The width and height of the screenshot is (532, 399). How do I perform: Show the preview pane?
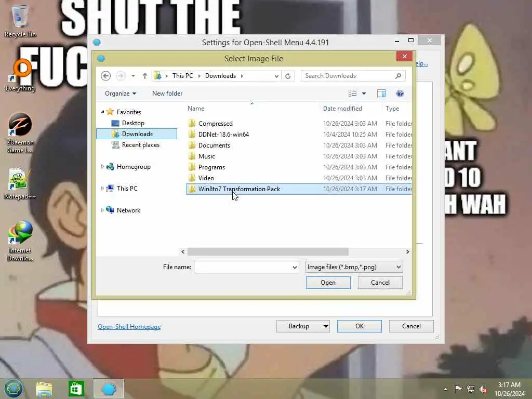click(x=381, y=94)
